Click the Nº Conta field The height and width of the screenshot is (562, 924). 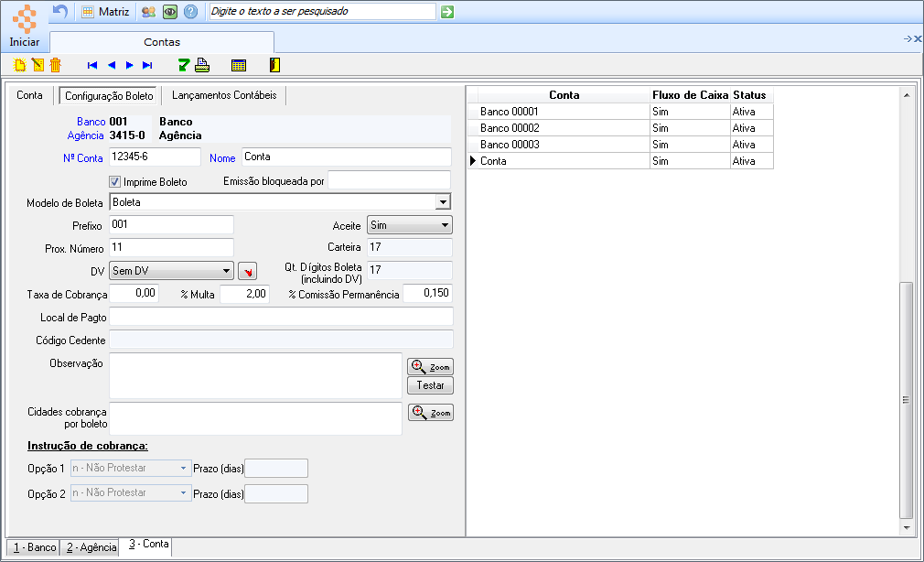click(x=155, y=157)
